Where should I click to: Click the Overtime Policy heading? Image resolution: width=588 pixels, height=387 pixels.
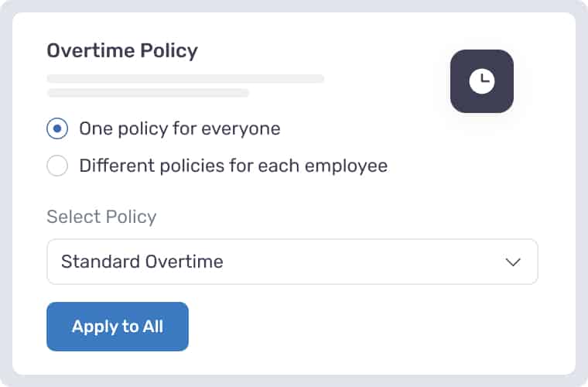coord(122,50)
